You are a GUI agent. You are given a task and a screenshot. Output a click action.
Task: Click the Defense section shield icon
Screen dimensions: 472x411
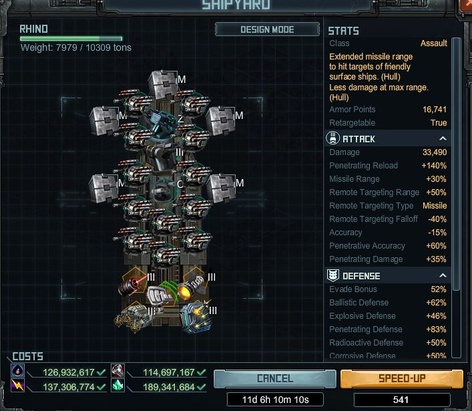click(x=333, y=276)
